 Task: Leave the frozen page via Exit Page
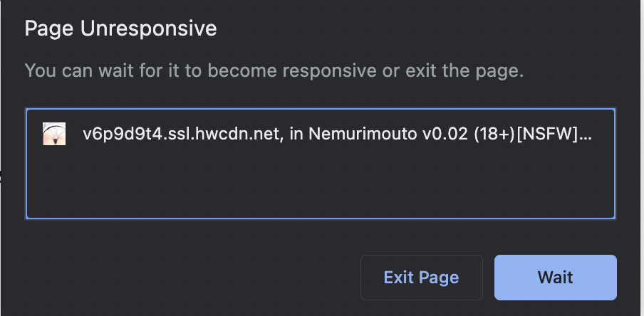[x=422, y=278]
